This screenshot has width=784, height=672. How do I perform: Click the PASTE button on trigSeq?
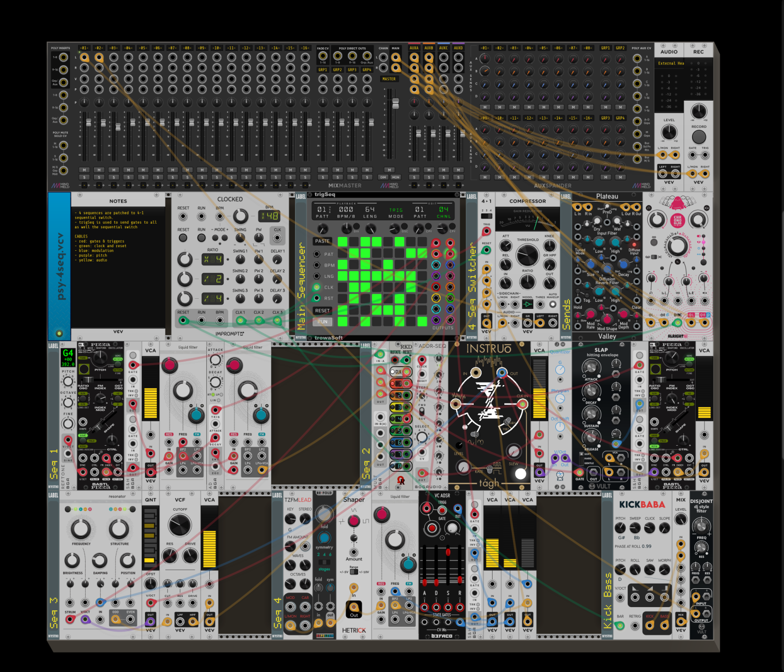point(322,241)
